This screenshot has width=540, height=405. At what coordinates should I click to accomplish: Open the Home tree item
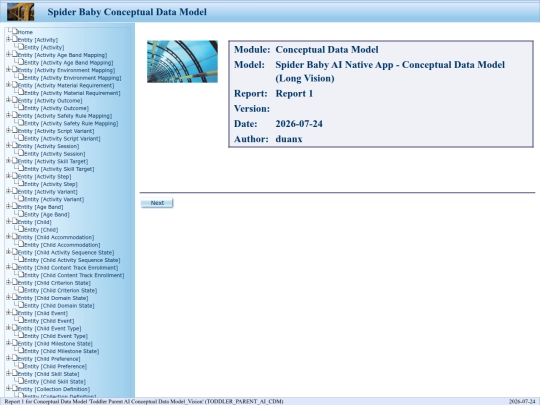[25, 32]
